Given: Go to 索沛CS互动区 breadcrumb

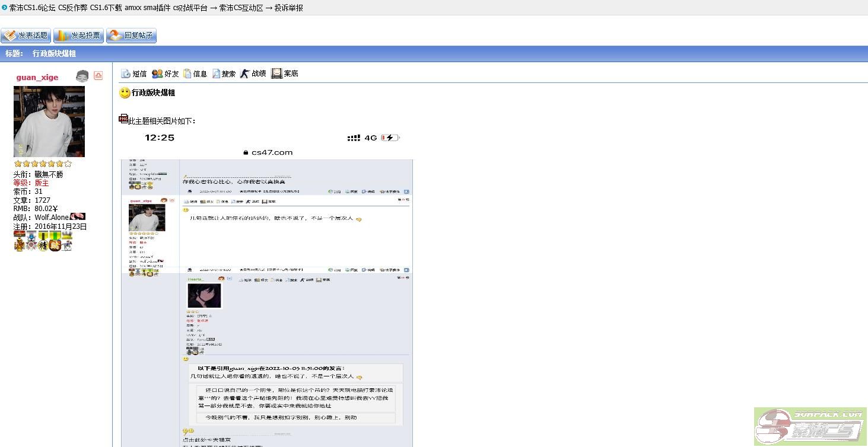Looking at the screenshot, I should click(x=241, y=8).
